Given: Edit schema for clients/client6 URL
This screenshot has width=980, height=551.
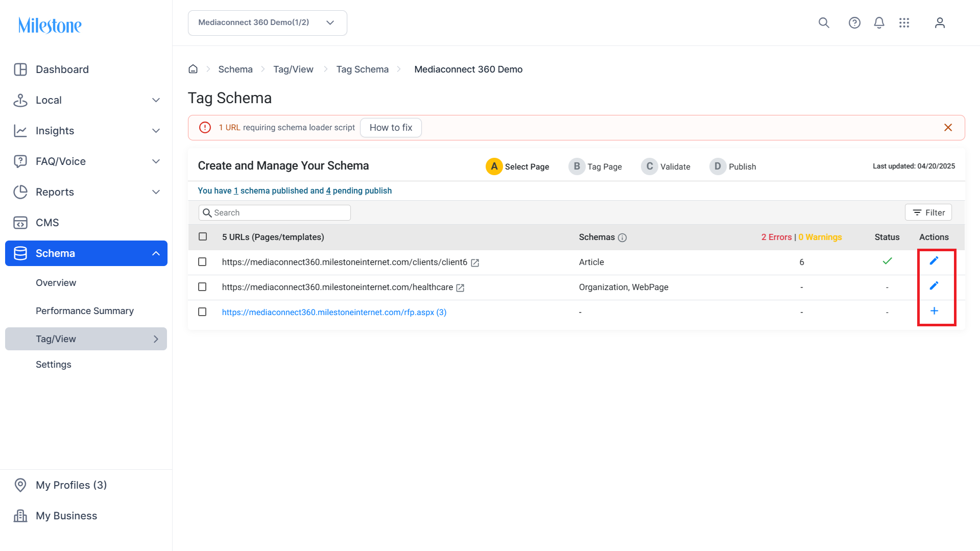Looking at the screenshot, I should [934, 261].
